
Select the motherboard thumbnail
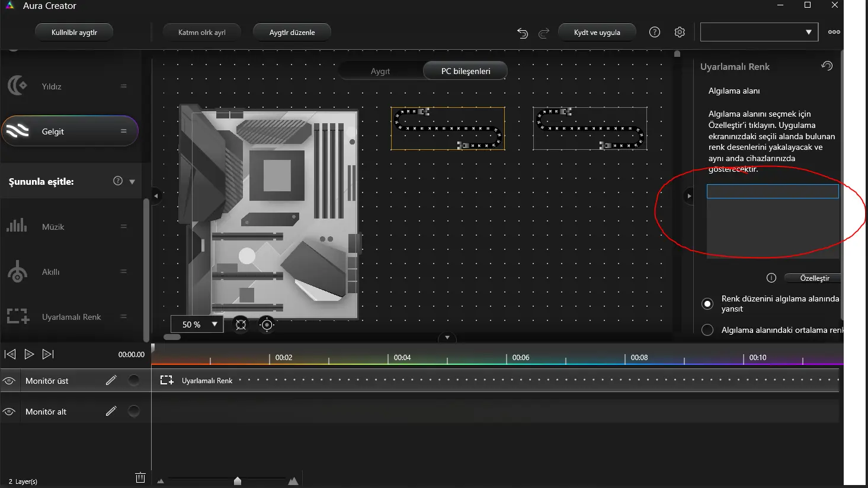coord(269,213)
